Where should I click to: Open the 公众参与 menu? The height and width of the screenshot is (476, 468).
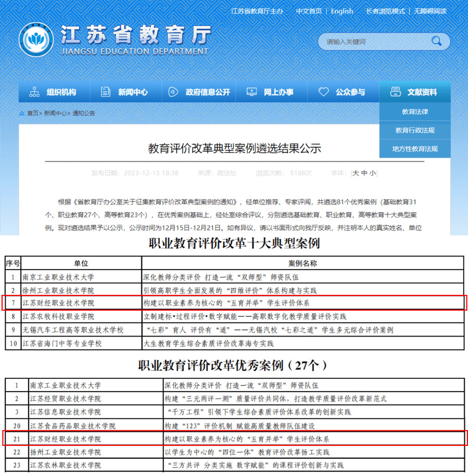tap(344, 92)
